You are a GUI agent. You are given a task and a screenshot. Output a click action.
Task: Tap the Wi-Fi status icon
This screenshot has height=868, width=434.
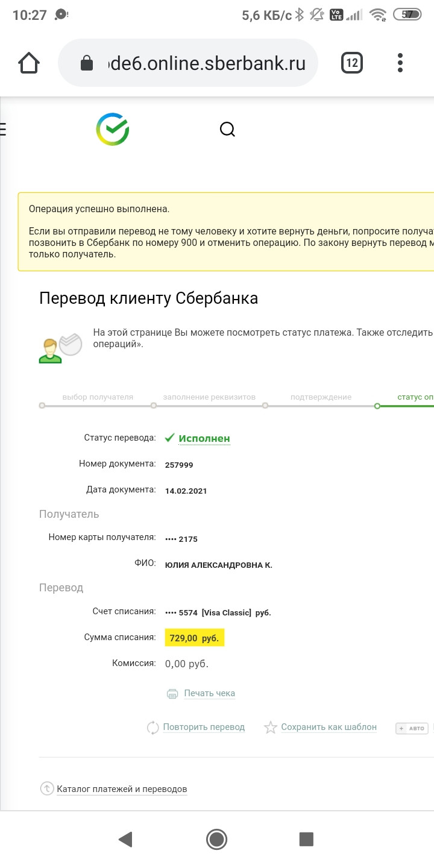378,14
